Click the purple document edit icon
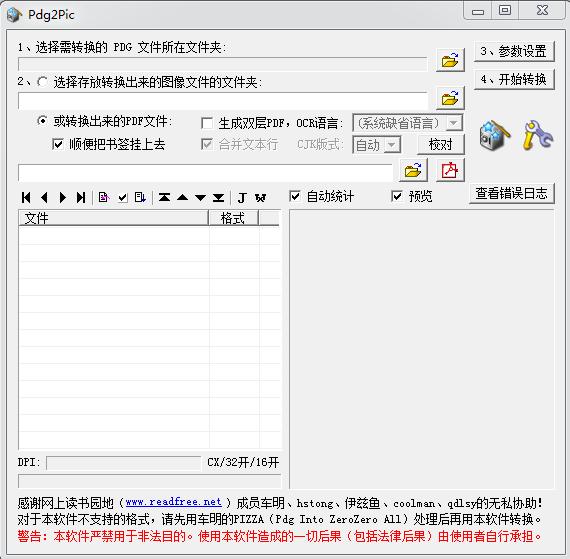 click(x=104, y=198)
